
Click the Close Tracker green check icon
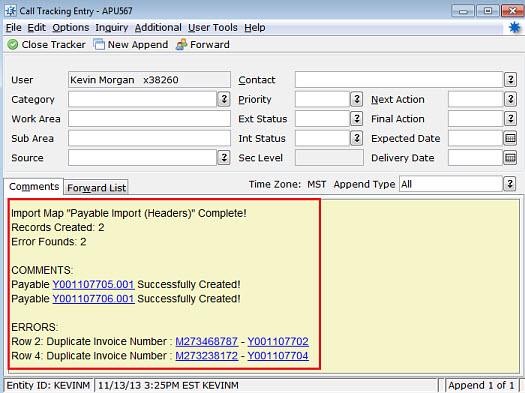[x=13, y=45]
